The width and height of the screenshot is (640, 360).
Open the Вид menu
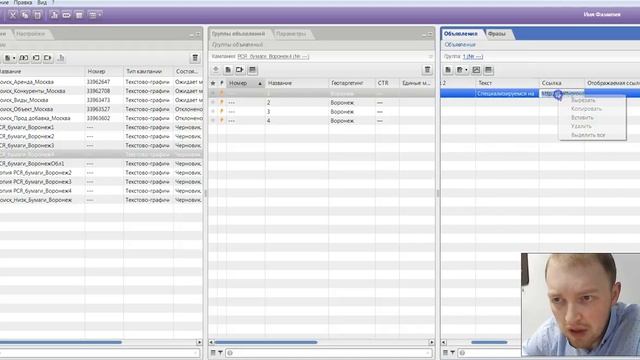[42, 2]
